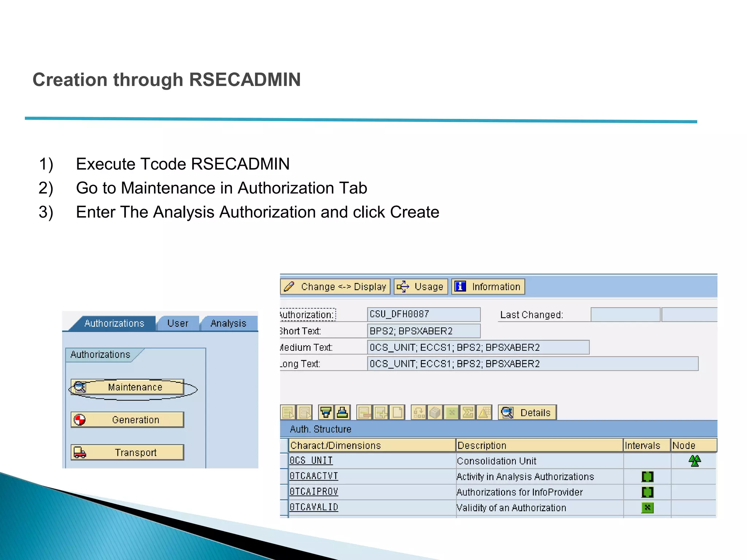Image resolution: width=747 pixels, height=560 pixels.
Task: Click the Node column header
Action: (694, 445)
